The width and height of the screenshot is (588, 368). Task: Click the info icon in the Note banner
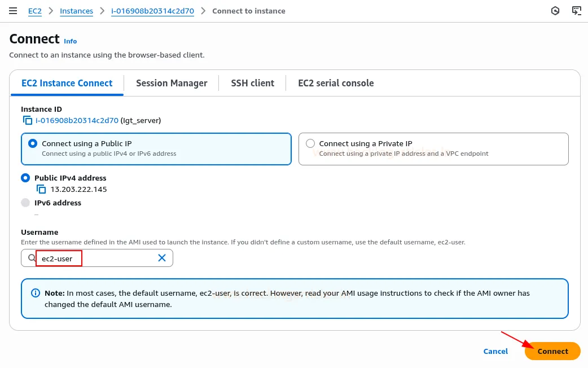(35, 293)
